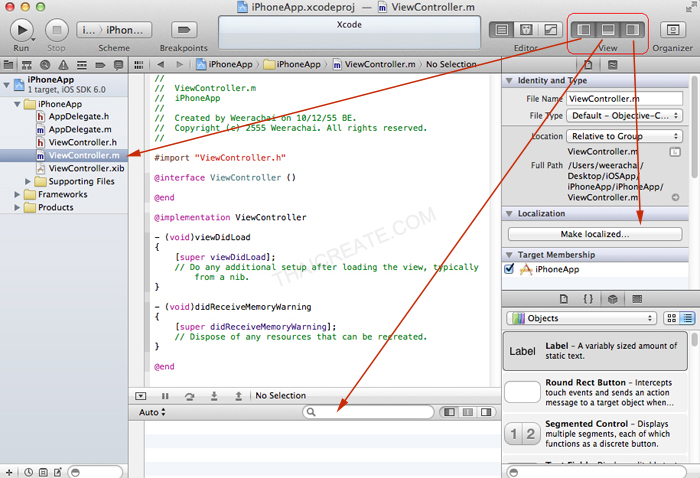The image size is (700, 478).
Task: Expand the Frameworks group
Action: point(18,195)
